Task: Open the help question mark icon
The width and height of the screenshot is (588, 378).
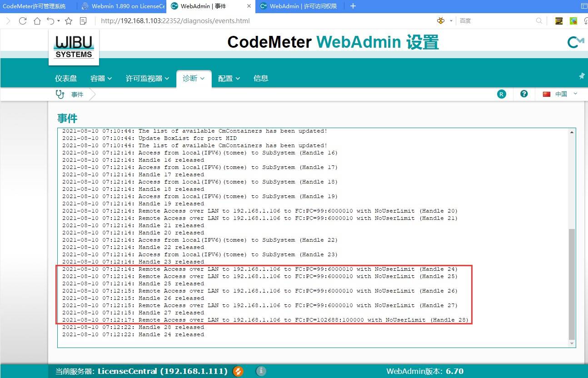Action: pos(524,94)
